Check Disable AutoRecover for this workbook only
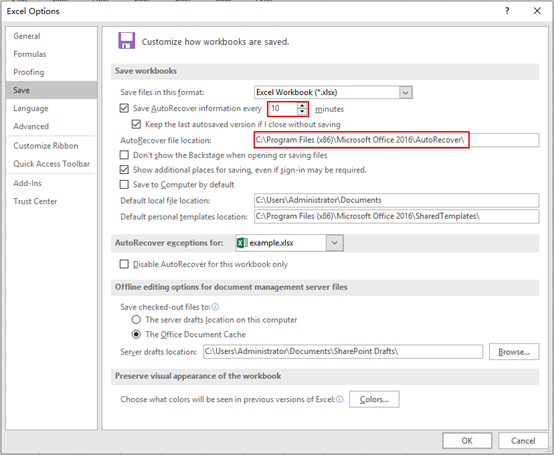This screenshot has width=554, height=455. 124,264
